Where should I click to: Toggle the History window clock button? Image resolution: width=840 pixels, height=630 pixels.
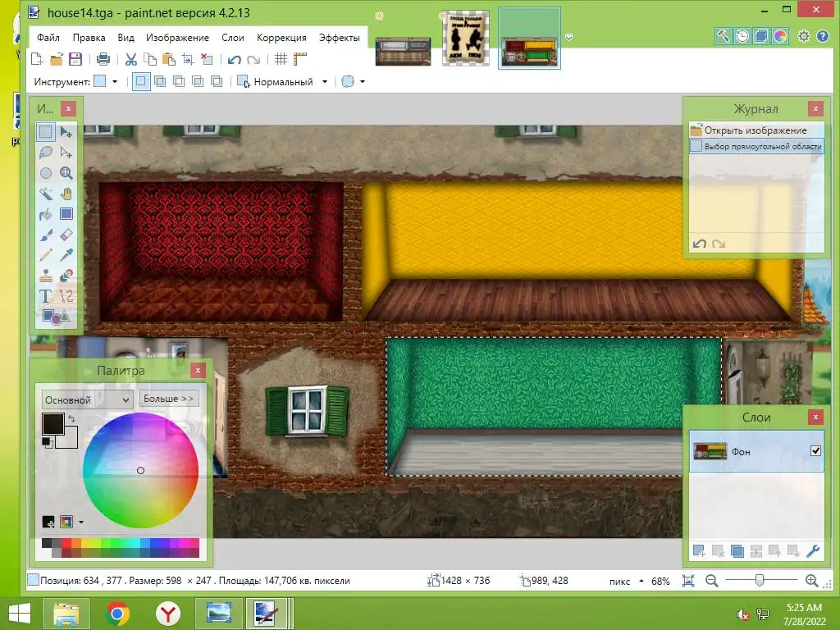742,36
